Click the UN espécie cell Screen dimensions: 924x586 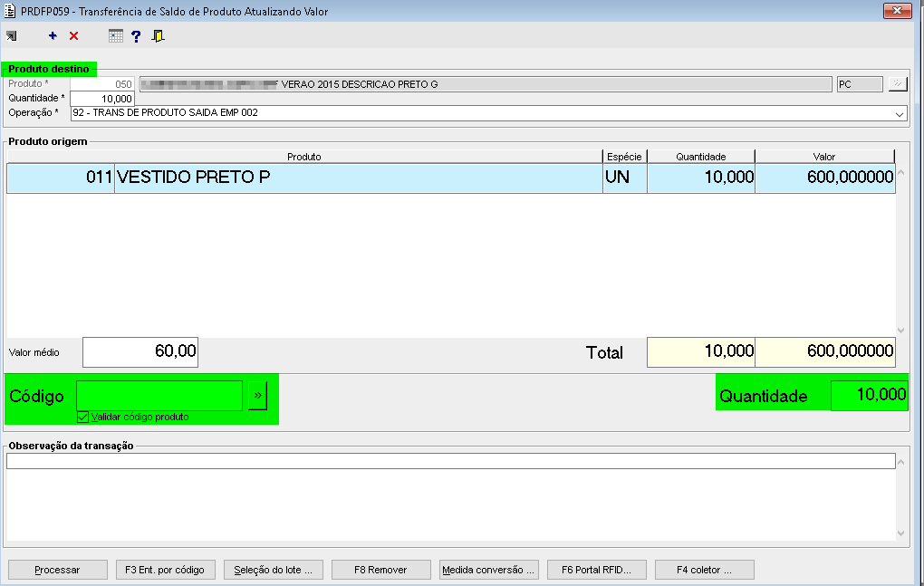click(625, 178)
